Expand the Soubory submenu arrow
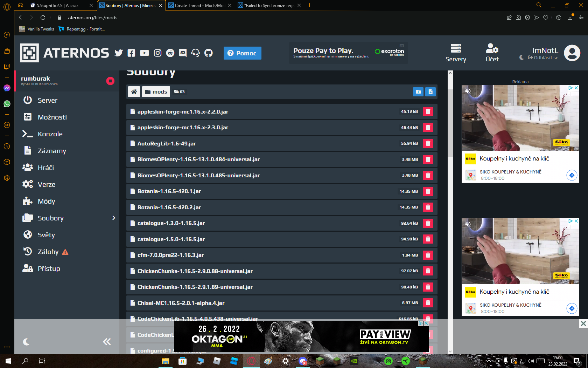The height and width of the screenshot is (368, 588). 113,218
